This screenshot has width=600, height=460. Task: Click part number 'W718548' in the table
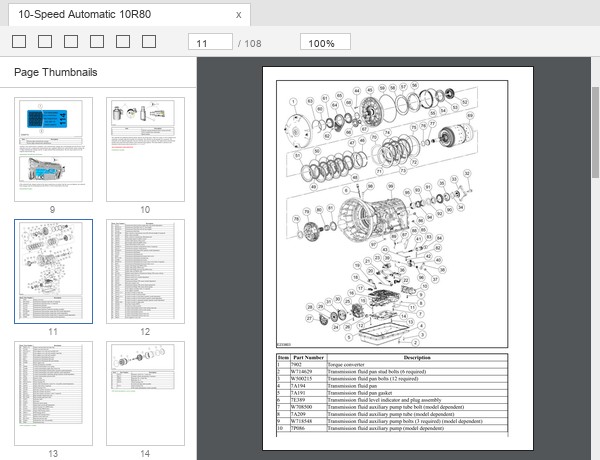tap(302, 421)
